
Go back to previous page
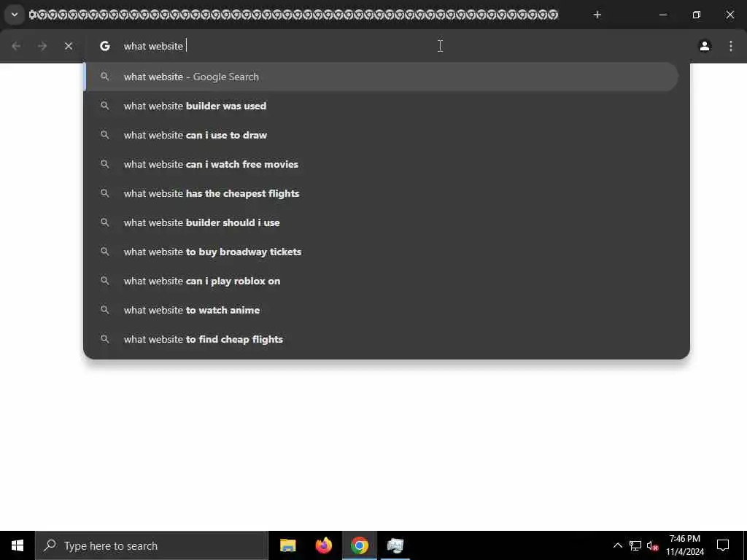coord(16,46)
